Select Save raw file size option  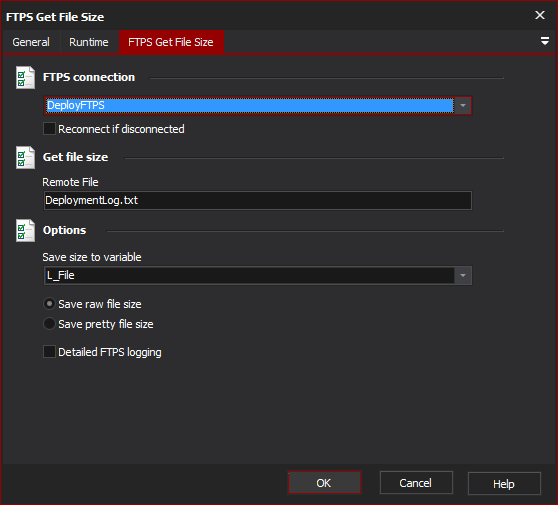pos(49,304)
